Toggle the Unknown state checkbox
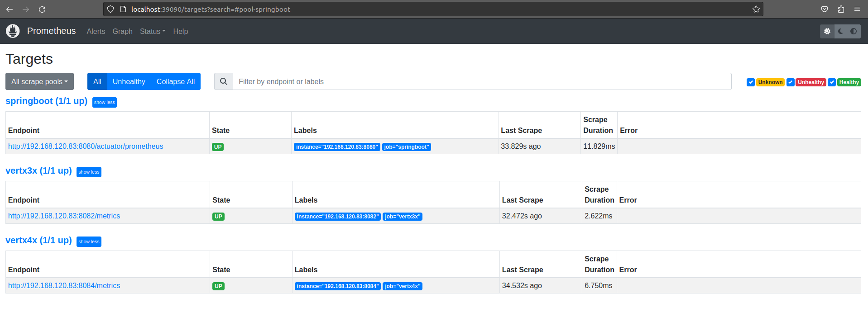This screenshot has width=868, height=336. point(751,82)
